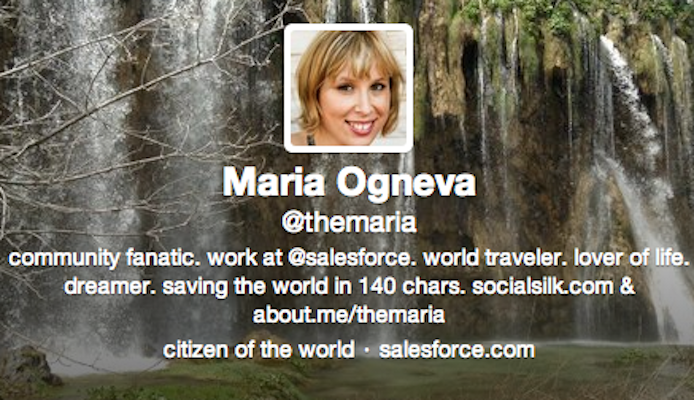The height and width of the screenshot is (400, 694).
Task: Open the @salesforce mention in bio
Action: pyautogui.click(x=349, y=258)
